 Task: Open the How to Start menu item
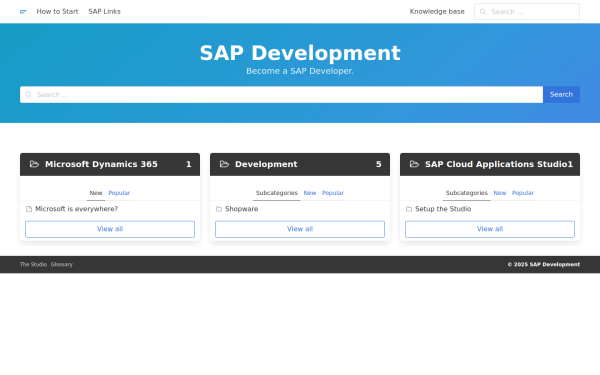click(57, 11)
